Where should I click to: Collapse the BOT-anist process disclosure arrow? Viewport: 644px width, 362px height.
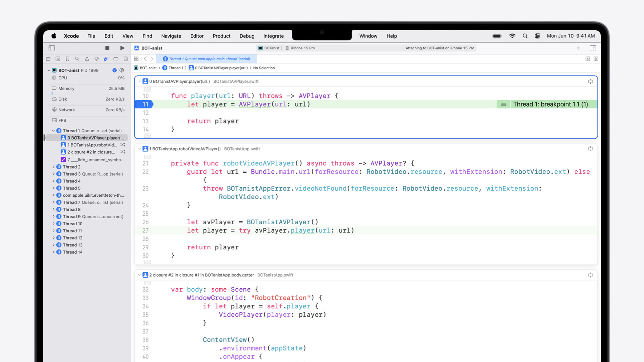pos(49,70)
